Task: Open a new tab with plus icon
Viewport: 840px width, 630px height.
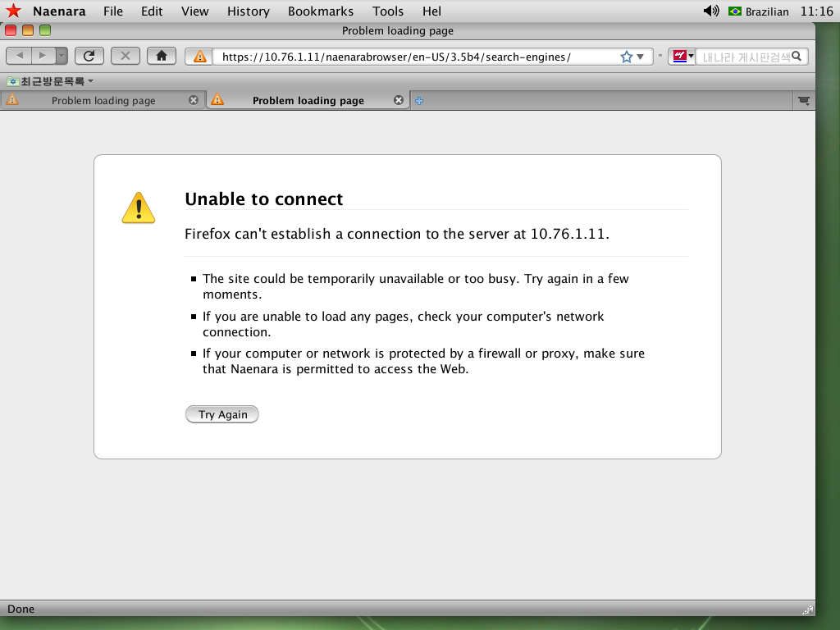Action: (x=419, y=101)
